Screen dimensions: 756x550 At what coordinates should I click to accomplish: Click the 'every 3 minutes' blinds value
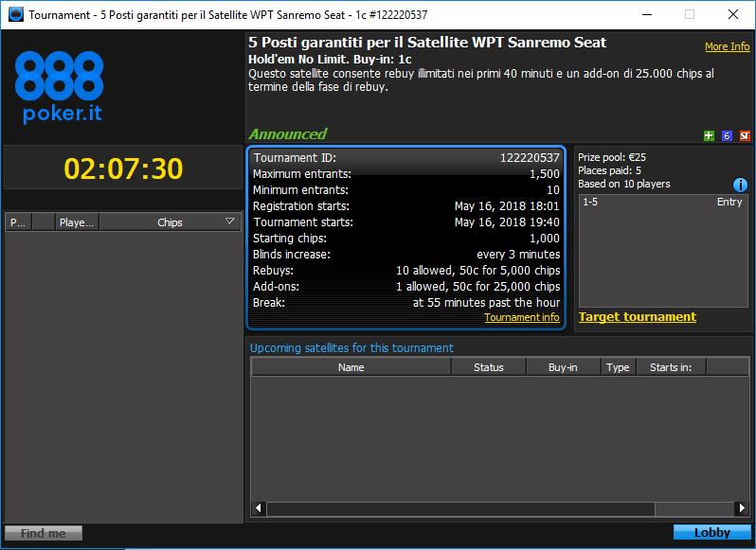518,255
